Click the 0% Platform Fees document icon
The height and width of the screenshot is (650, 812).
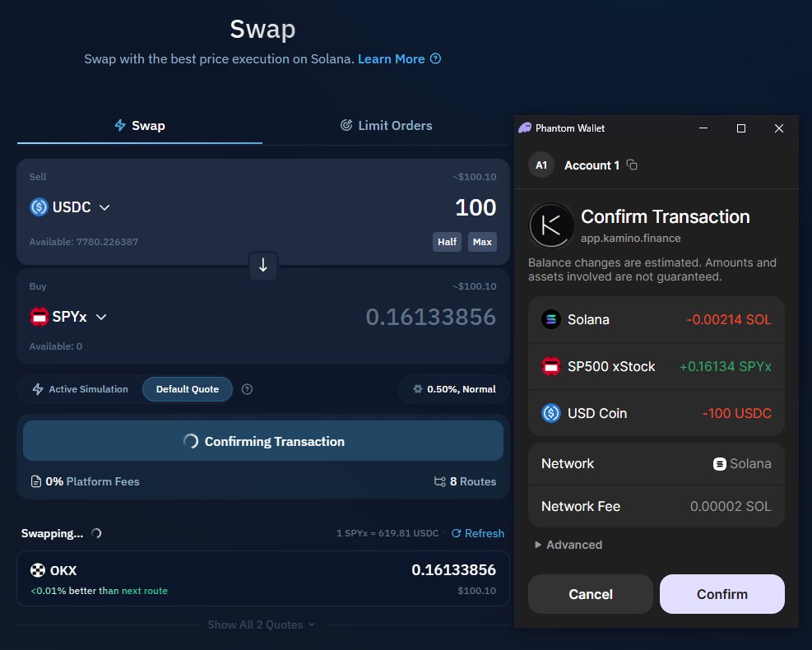pos(35,481)
